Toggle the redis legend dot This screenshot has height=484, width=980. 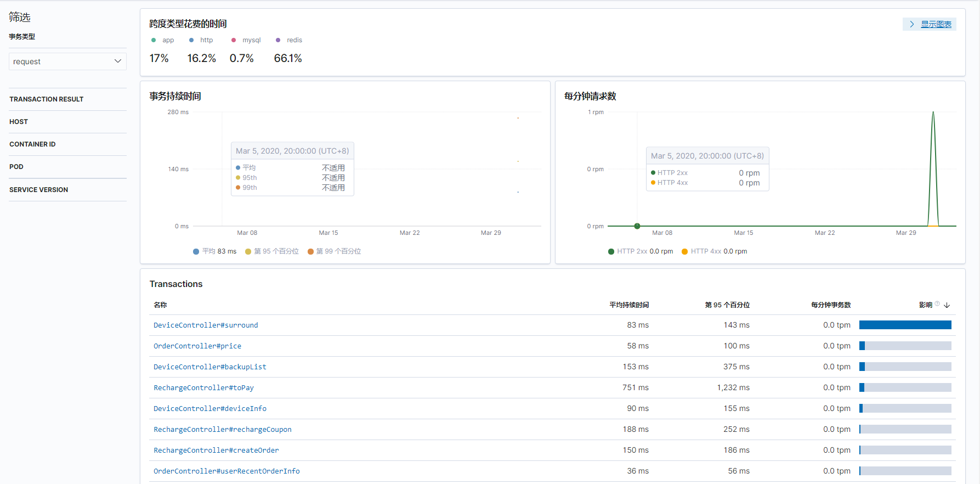(x=278, y=40)
